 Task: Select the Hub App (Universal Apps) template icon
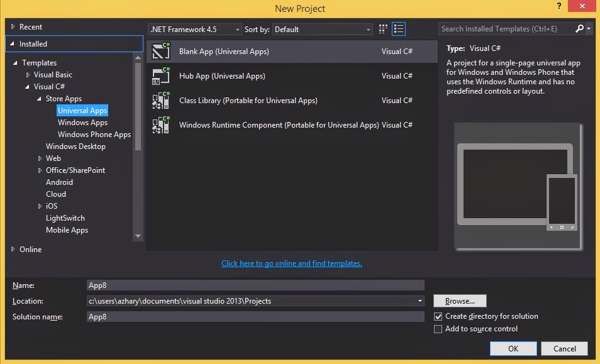(161, 75)
